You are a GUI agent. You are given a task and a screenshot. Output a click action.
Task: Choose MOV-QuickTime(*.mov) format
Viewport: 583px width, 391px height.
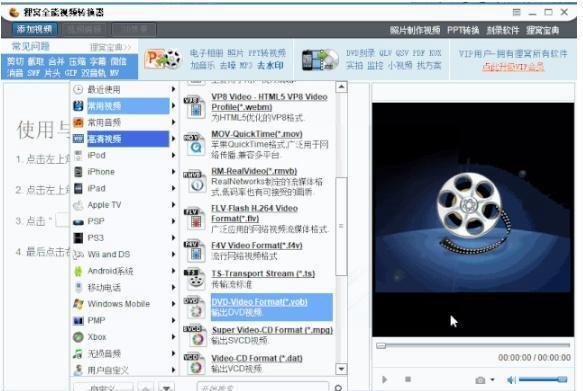coord(257,134)
